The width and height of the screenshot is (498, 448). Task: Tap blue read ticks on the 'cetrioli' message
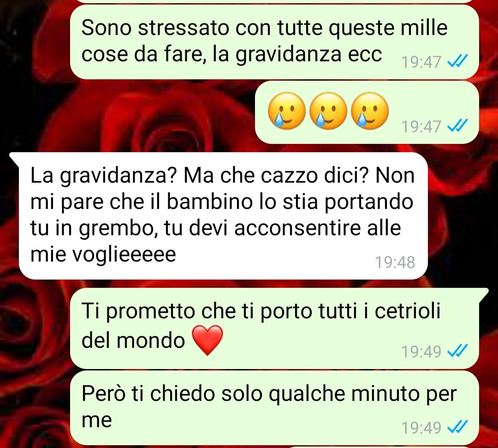(457, 351)
